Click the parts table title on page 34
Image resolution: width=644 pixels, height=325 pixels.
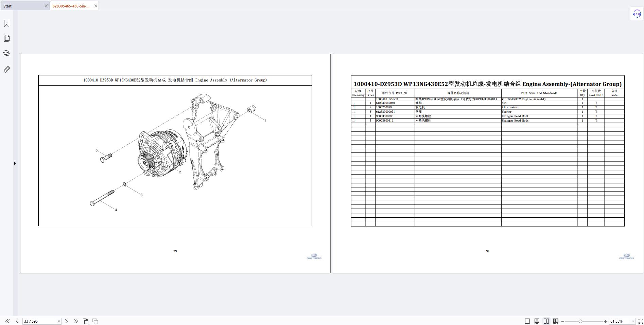coord(488,84)
